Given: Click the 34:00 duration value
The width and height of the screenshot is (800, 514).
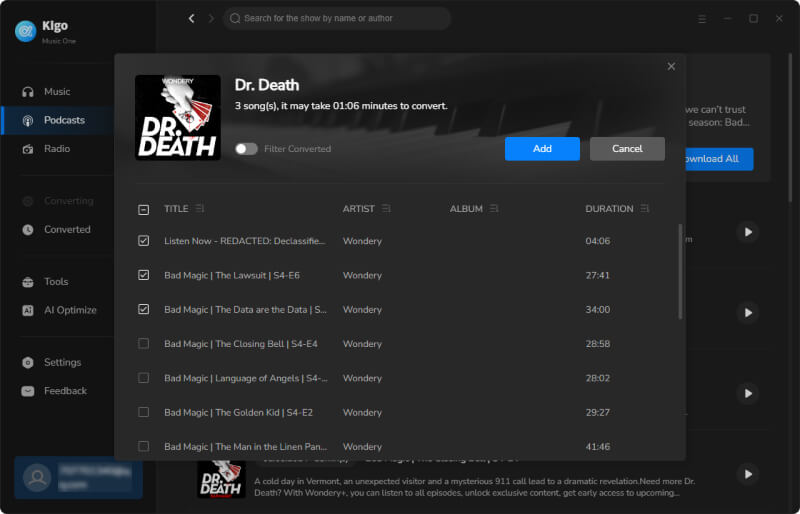Looking at the screenshot, I should pos(597,309).
